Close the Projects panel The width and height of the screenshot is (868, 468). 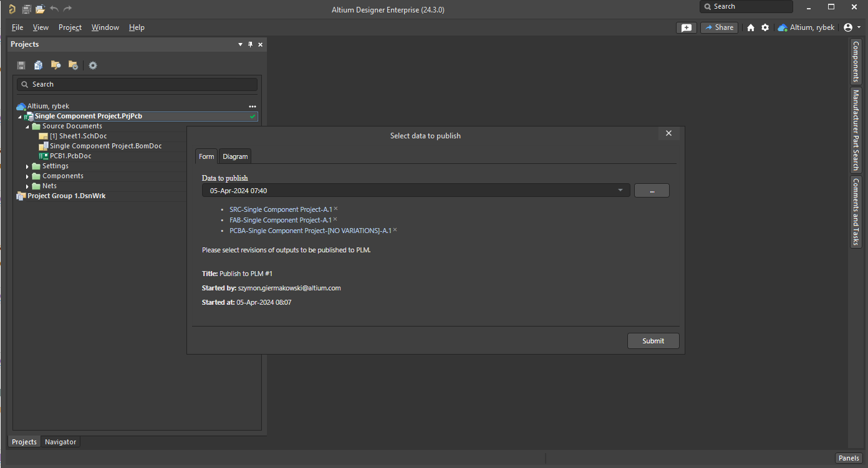261,44
